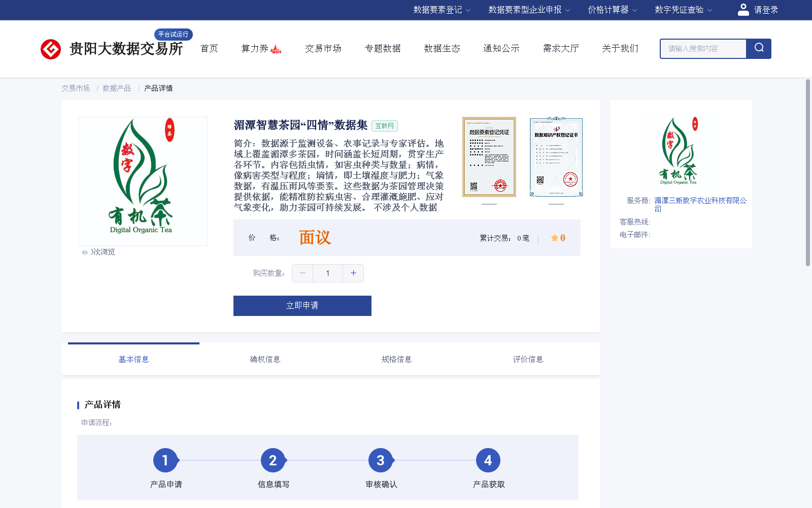
Task: Click step 2 circle 信息填写
Action: pos(273,460)
